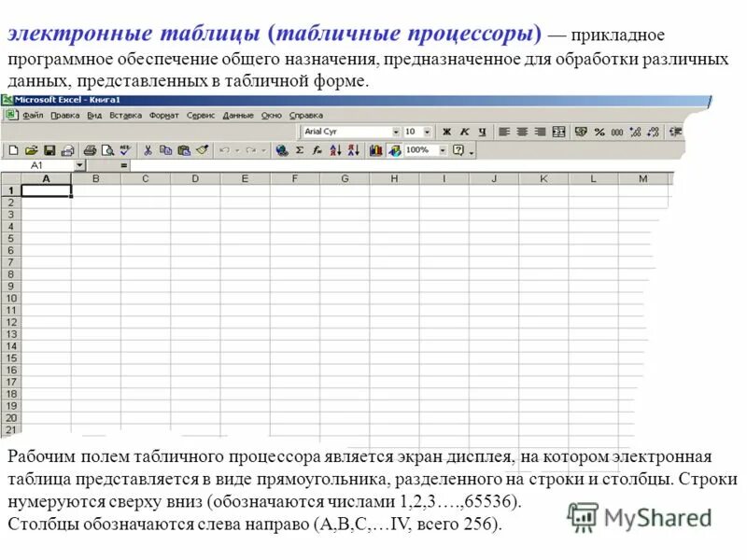This screenshot has width=747, height=560.
Task: Increase decimal places icon
Action: click(x=635, y=132)
